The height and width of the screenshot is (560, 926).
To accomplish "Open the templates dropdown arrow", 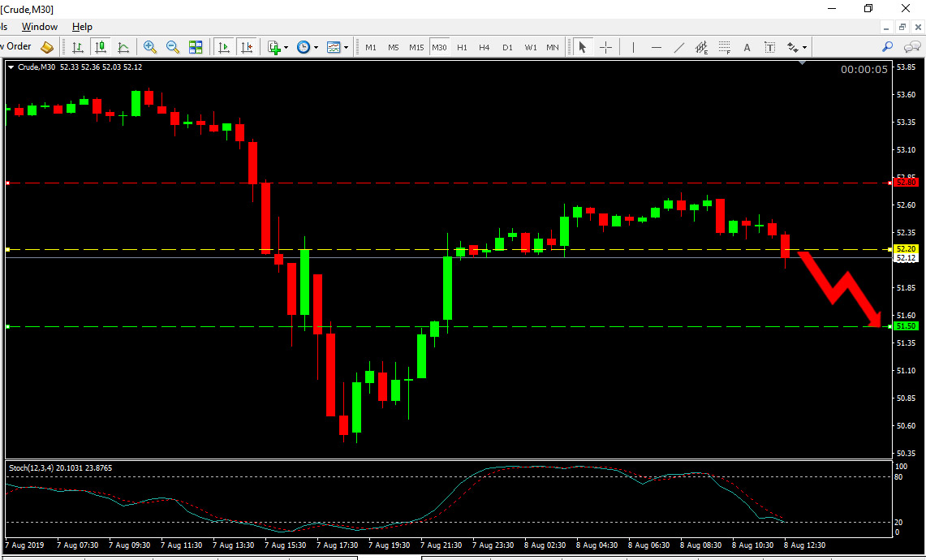I will pyautogui.click(x=346, y=48).
